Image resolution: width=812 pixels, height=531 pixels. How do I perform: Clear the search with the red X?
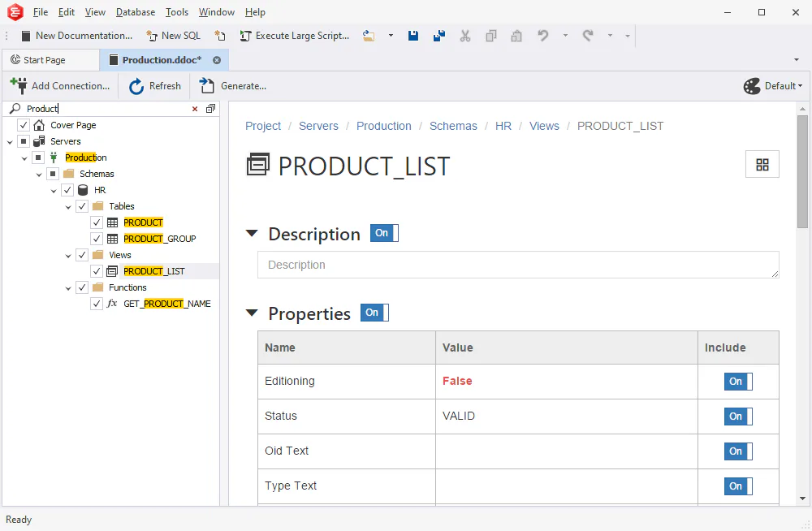(195, 109)
